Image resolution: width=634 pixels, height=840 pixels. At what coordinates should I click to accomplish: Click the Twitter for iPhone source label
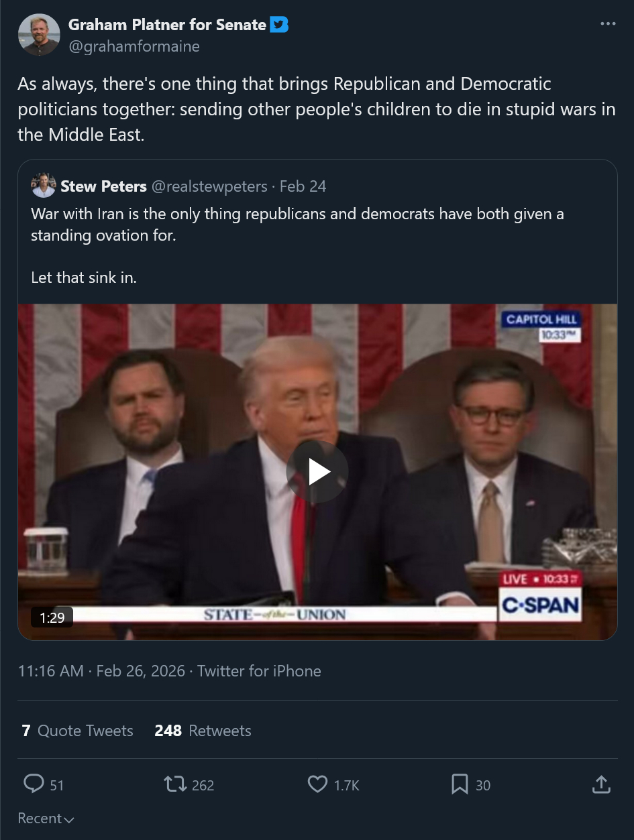pyautogui.click(x=259, y=671)
